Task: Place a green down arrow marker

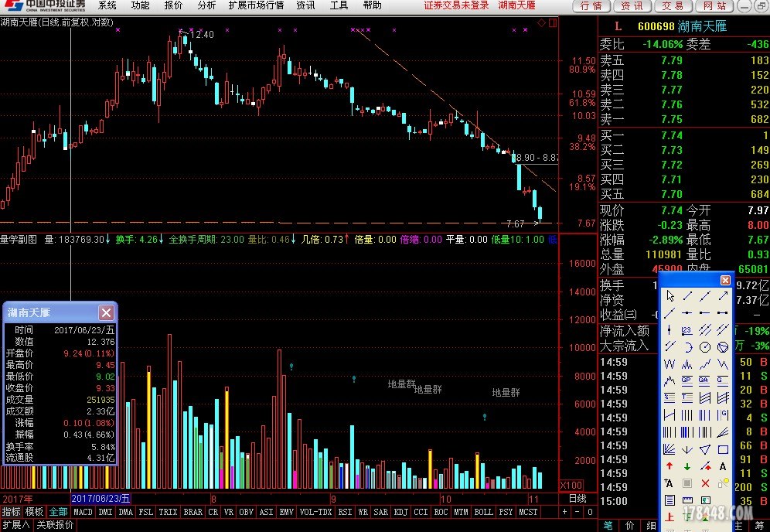Action: pyautogui.click(x=687, y=467)
